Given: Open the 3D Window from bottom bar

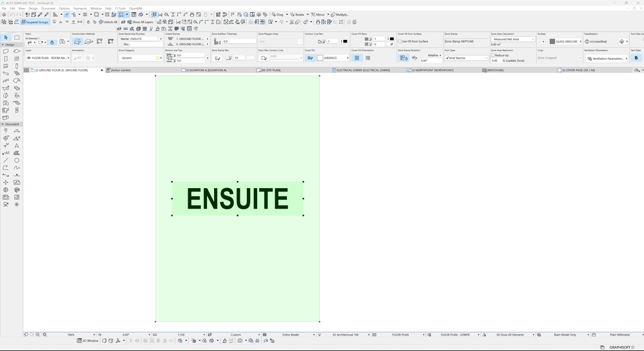Looking at the screenshot, I should coord(88,341).
